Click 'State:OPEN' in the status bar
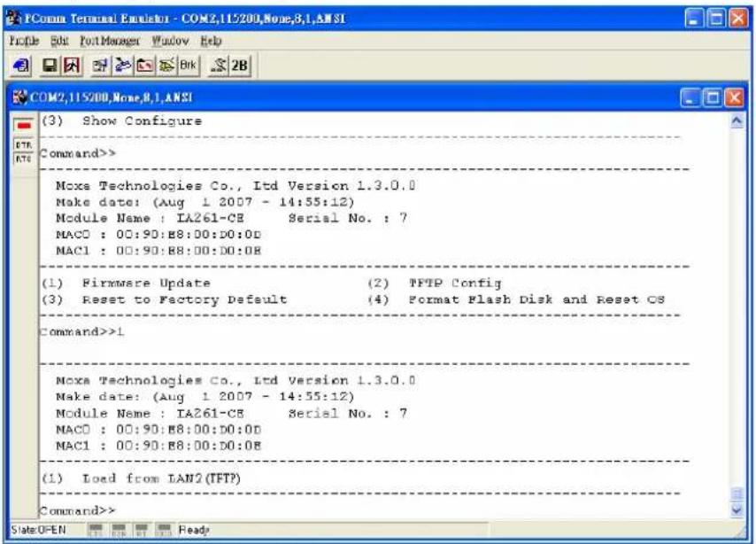Image resolution: width=756 pixels, height=544 pixels. click(x=39, y=530)
